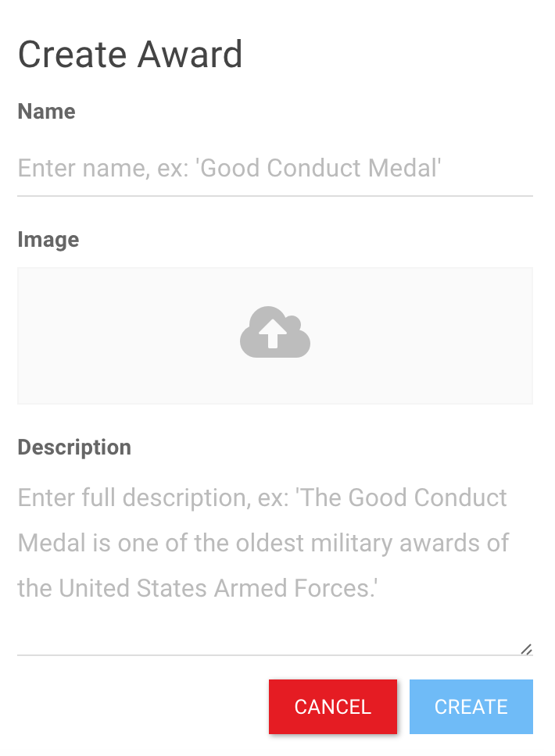The height and width of the screenshot is (756, 555).
Task: Click the 'oldest military awards' placeholder line
Action: pyautogui.click(x=263, y=542)
